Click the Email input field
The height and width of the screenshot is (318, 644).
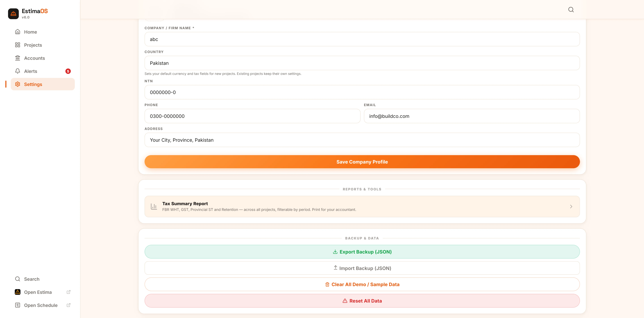pos(472,116)
